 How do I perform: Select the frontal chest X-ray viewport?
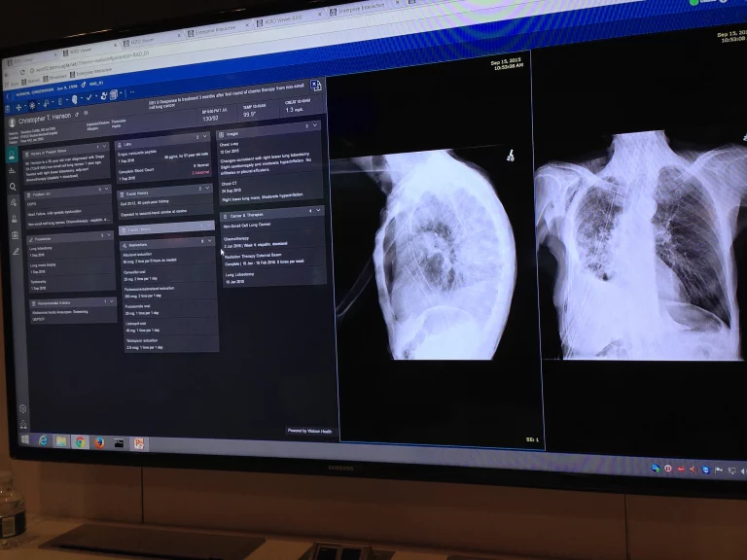[x=643, y=248]
